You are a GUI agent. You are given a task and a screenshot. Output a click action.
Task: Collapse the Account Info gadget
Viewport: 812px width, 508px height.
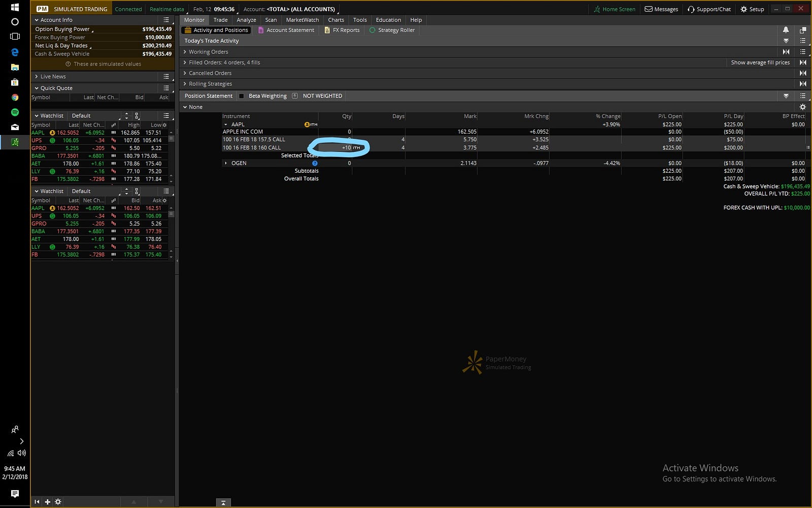(37, 20)
